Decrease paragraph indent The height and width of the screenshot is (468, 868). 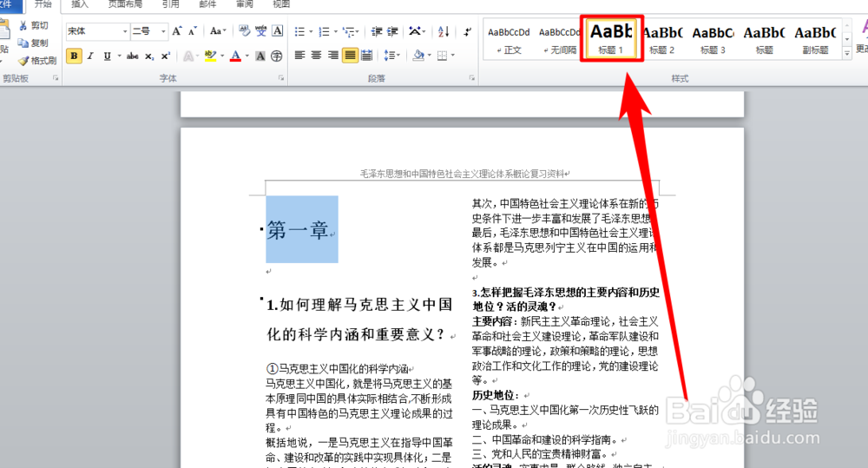coord(377,31)
